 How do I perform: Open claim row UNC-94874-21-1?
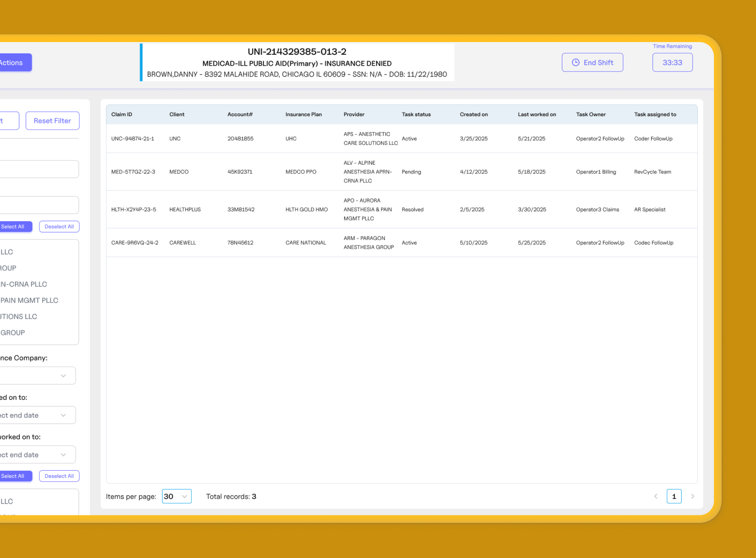[133, 139]
